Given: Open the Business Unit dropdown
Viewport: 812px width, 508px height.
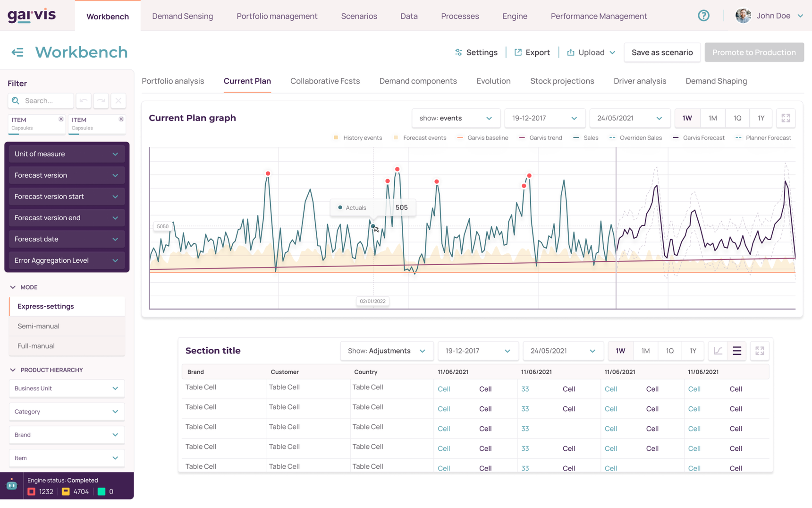Looking at the screenshot, I should click(67, 388).
